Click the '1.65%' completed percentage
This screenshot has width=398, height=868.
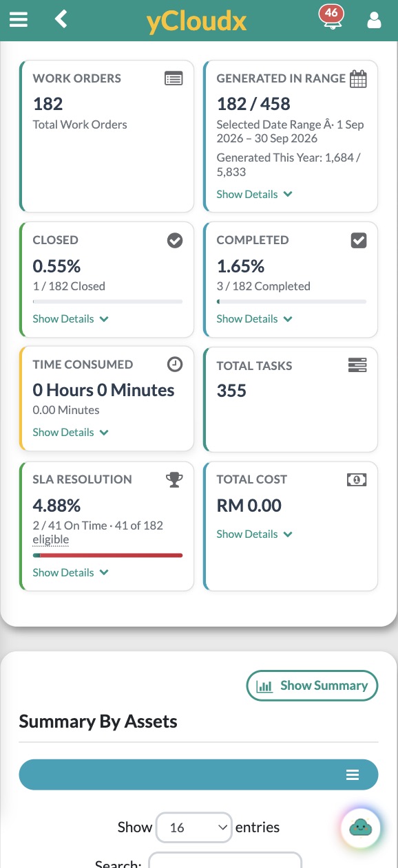pos(240,266)
